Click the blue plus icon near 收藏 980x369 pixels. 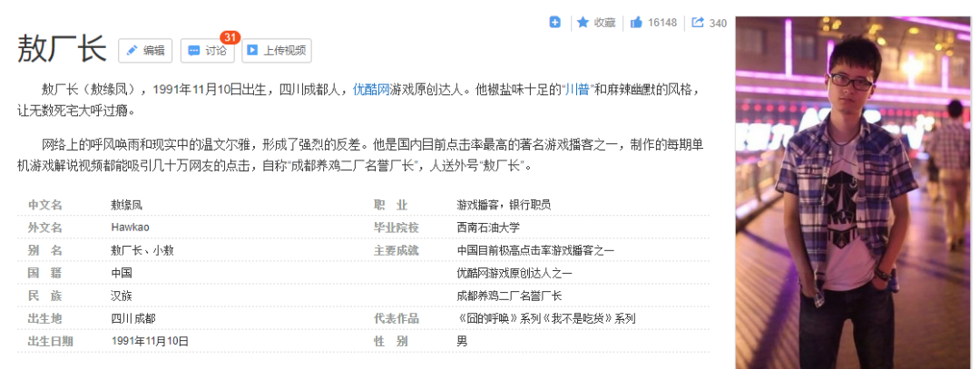[x=555, y=23]
